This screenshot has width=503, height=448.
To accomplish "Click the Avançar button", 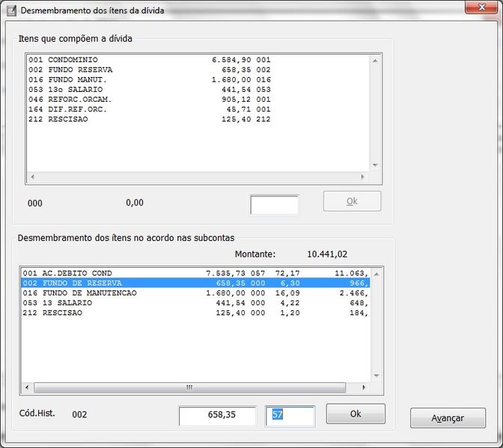I will coord(448,418).
